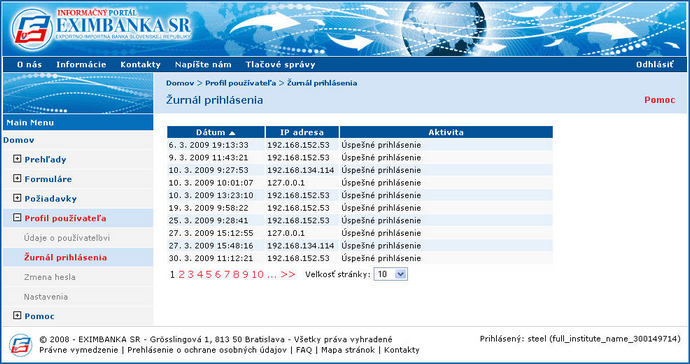Sort table by IP adresa column header
The image size is (690, 364).
point(302,132)
